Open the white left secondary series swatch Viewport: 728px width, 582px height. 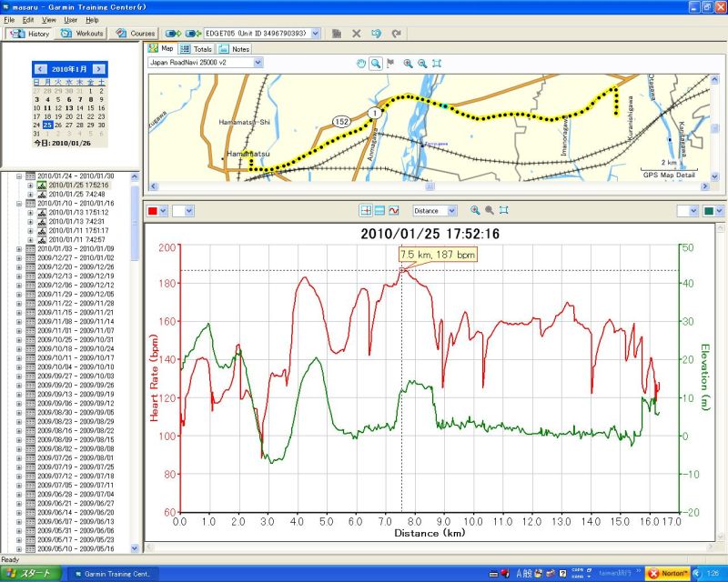183,211
